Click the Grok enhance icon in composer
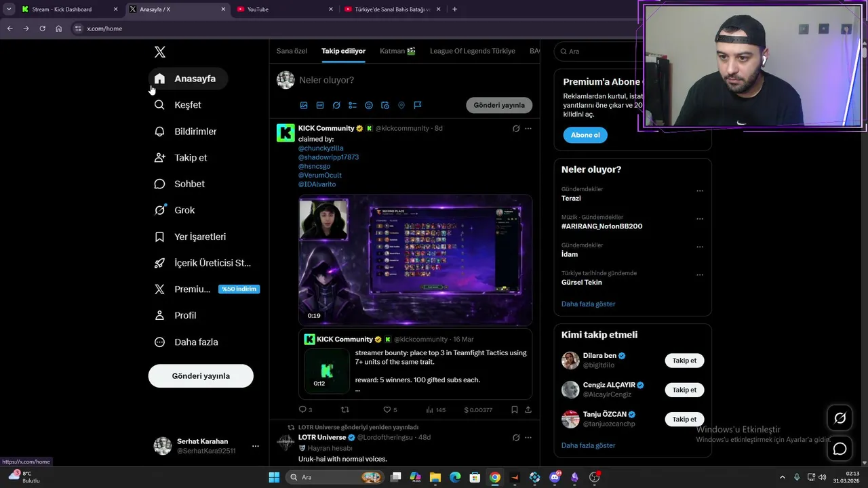This screenshot has height=488, width=868. [336, 105]
